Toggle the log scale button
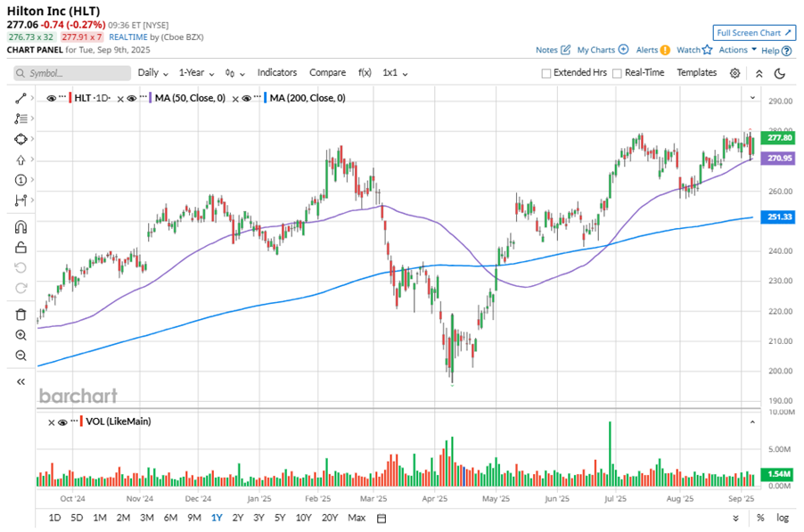This screenshot has height=532, width=804. point(783,518)
